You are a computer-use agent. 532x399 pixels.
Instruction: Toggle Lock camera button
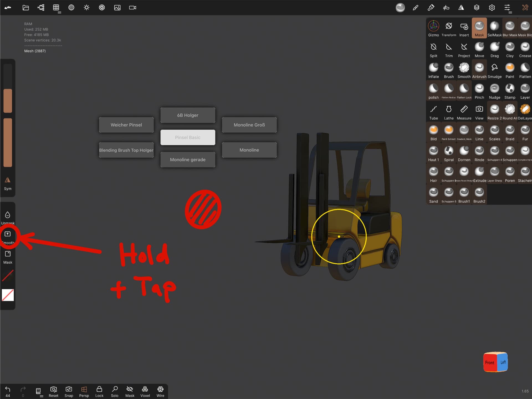99,392
